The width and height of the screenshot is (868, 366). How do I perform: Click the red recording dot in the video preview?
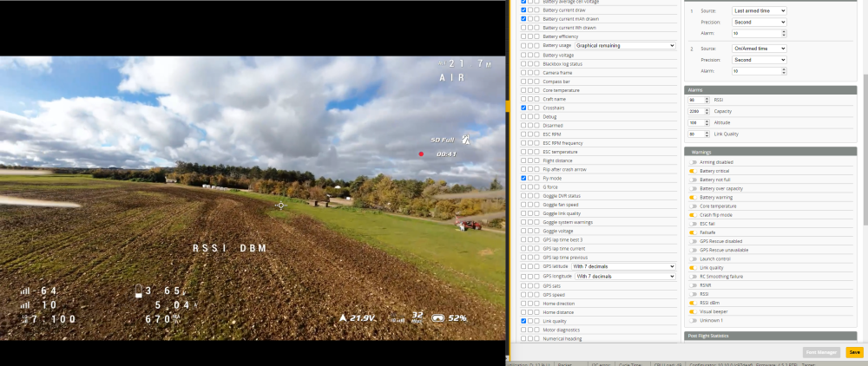click(x=421, y=154)
